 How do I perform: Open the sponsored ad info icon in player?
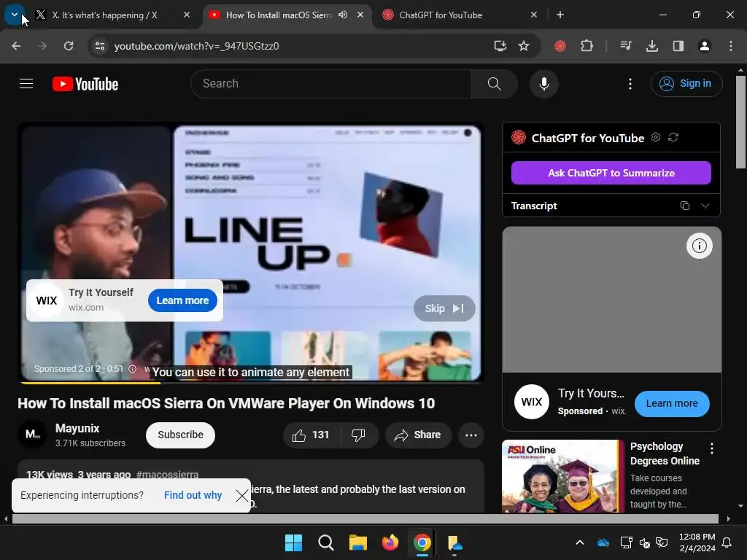(x=133, y=368)
